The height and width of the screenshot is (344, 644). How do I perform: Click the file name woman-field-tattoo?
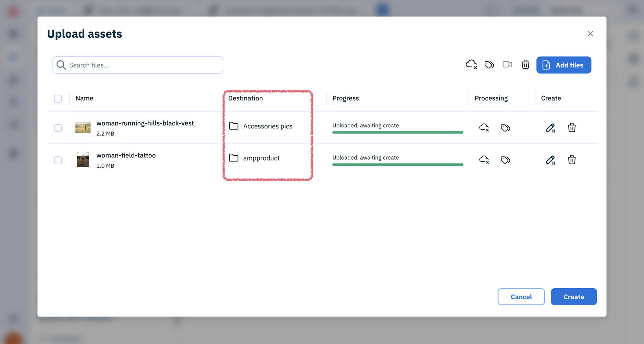[x=126, y=155]
